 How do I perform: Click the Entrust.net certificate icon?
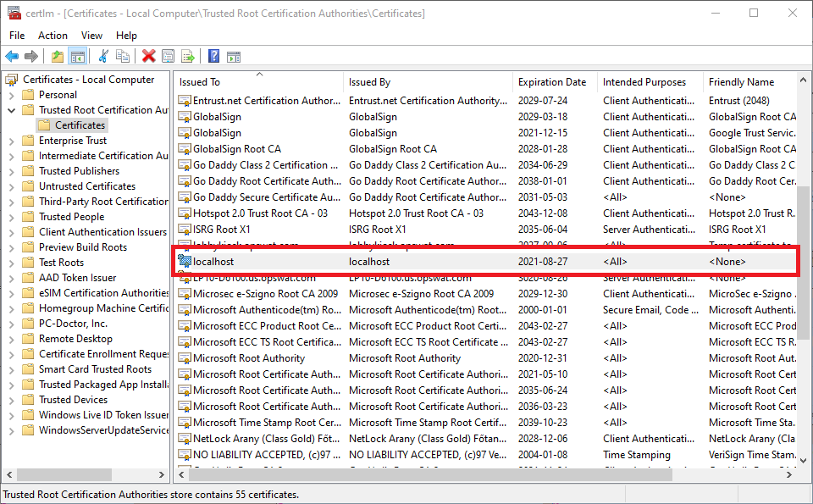click(x=184, y=101)
